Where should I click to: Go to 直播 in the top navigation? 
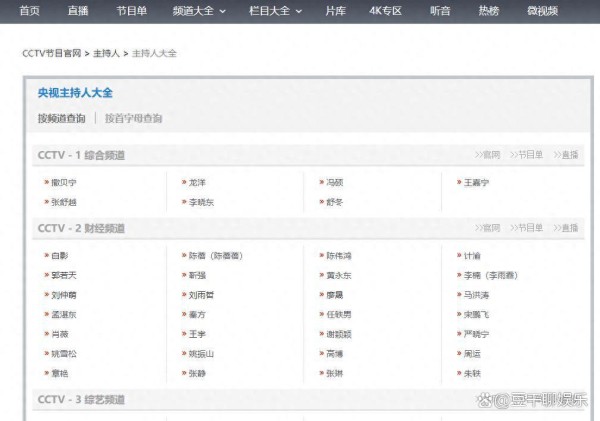tap(78, 11)
